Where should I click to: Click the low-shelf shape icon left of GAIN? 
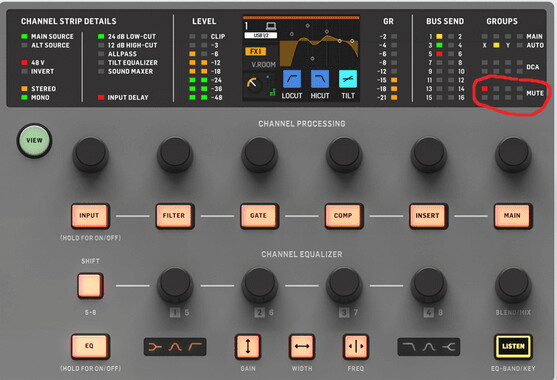coord(155,347)
